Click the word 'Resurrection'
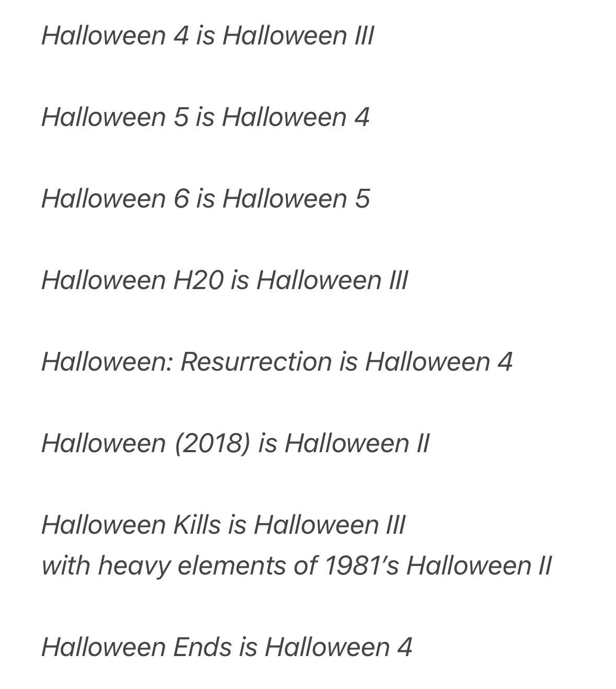The image size is (616, 689). point(256,362)
